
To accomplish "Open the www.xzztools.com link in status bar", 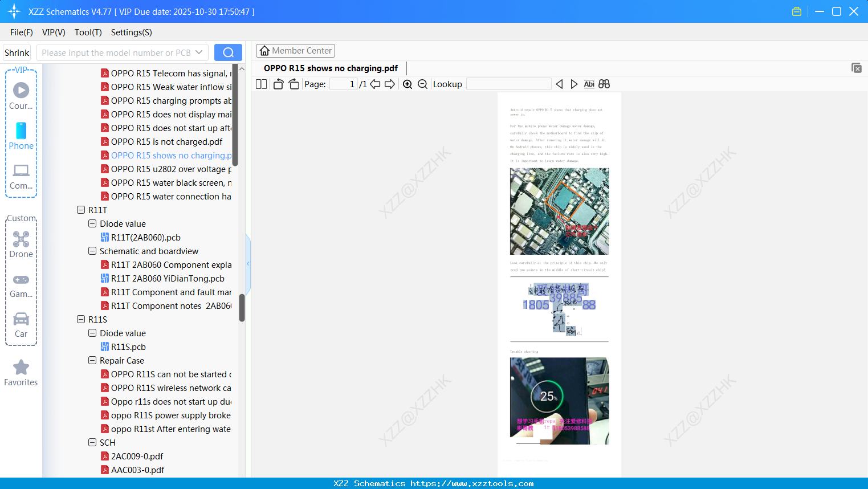I will click(472, 483).
